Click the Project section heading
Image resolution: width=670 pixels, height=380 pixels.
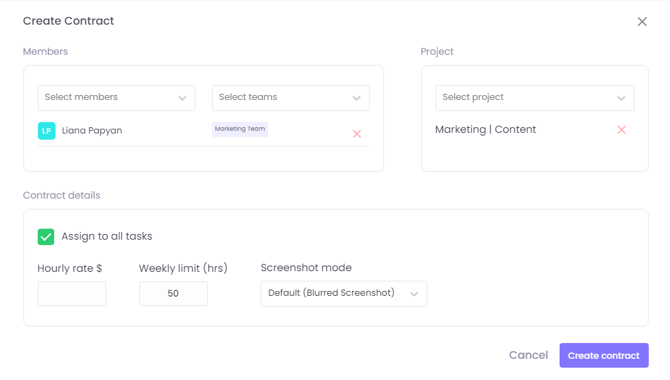(437, 52)
